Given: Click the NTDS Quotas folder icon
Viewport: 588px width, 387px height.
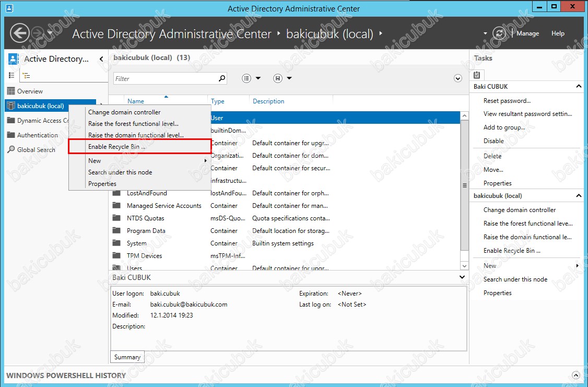Looking at the screenshot, I should [x=116, y=218].
